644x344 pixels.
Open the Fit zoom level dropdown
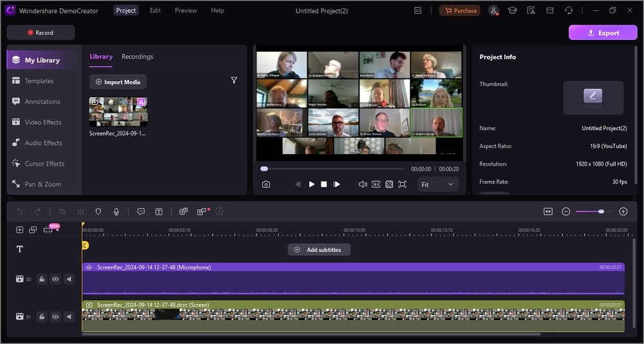click(438, 184)
